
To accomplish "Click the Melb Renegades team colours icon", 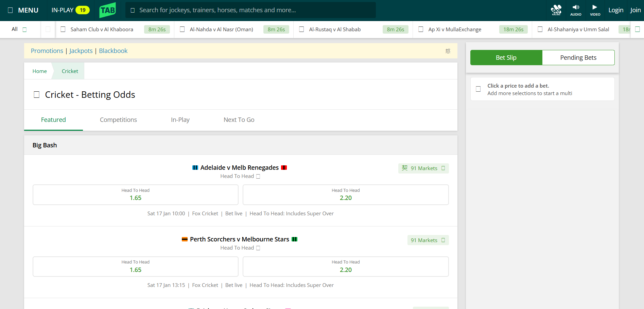I will (x=284, y=168).
